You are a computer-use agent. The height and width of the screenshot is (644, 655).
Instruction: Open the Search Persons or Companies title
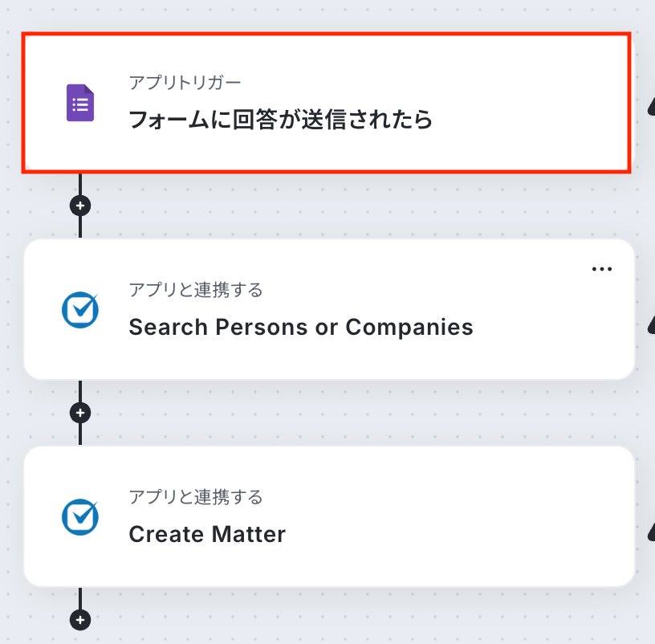[300, 328]
